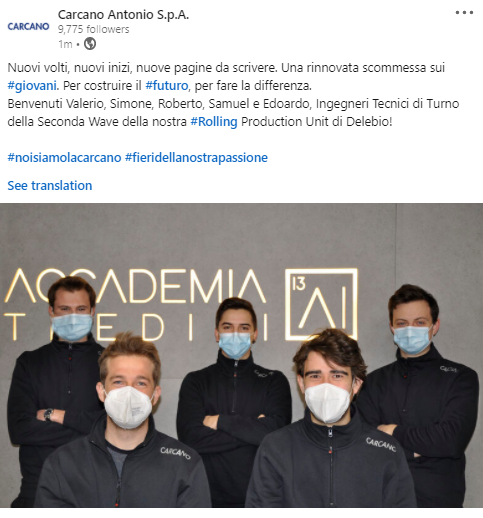Open the three-dot post options menu
The height and width of the screenshot is (518, 483).
[x=464, y=13]
